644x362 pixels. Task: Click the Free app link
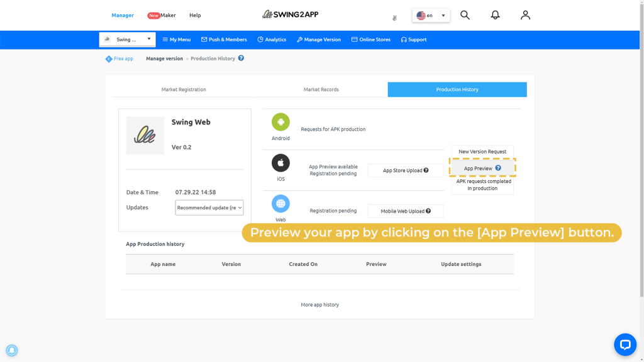coord(123,58)
